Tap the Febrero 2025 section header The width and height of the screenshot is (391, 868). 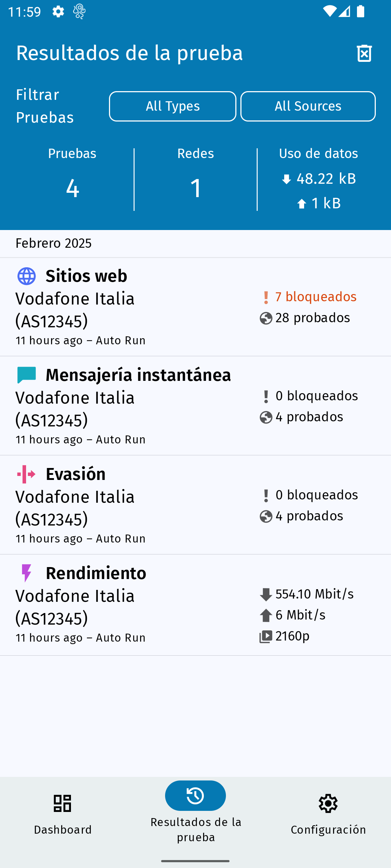(54, 243)
